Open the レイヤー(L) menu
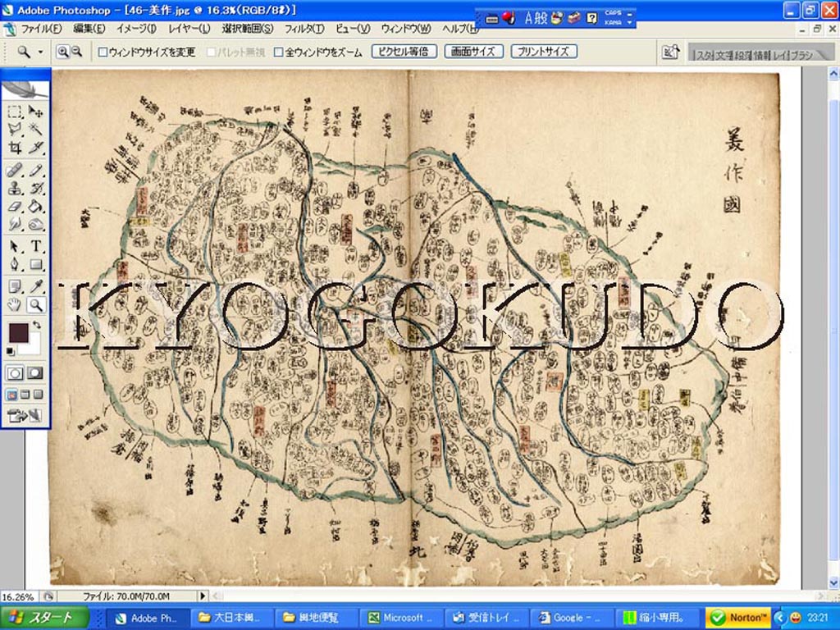 coord(189,29)
